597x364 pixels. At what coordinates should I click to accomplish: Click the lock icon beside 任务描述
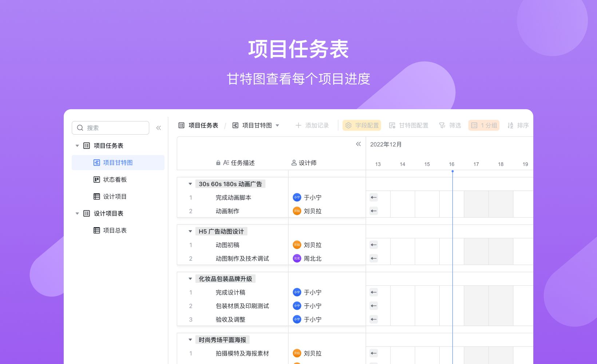(218, 163)
